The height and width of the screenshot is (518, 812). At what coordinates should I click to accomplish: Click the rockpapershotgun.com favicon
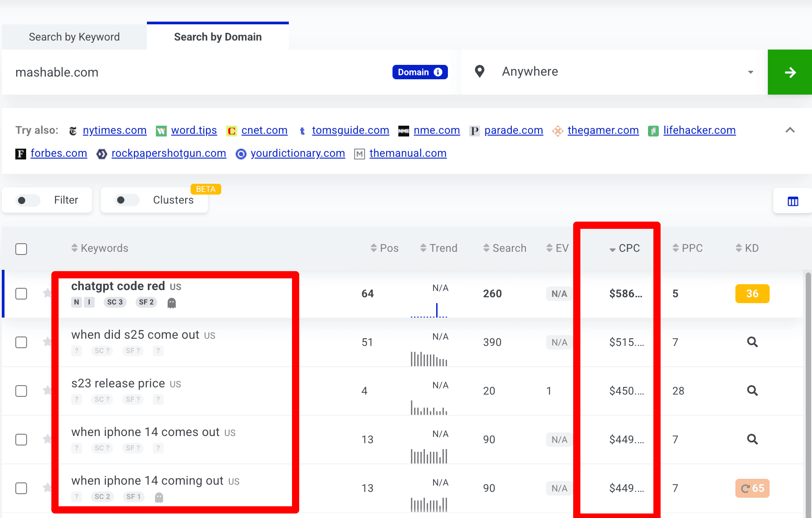pos(102,154)
